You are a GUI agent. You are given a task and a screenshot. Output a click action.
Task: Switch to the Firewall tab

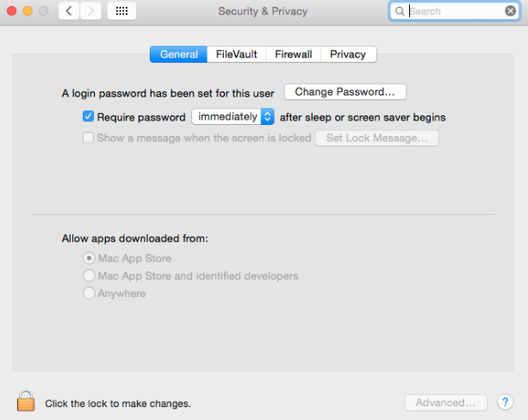click(294, 54)
